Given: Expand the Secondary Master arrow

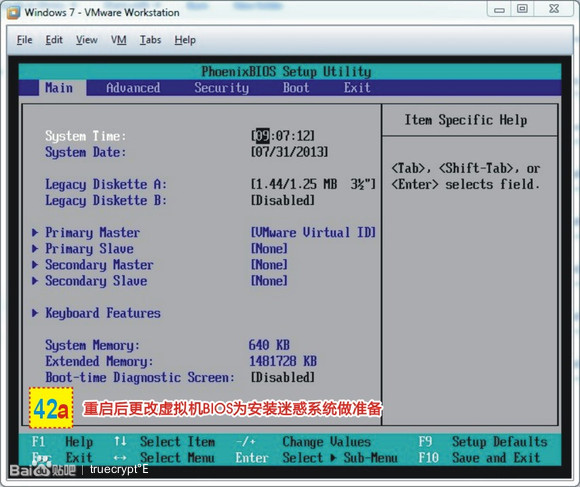Looking at the screenshot, I should pyautogui.click(x=35, y=265).
